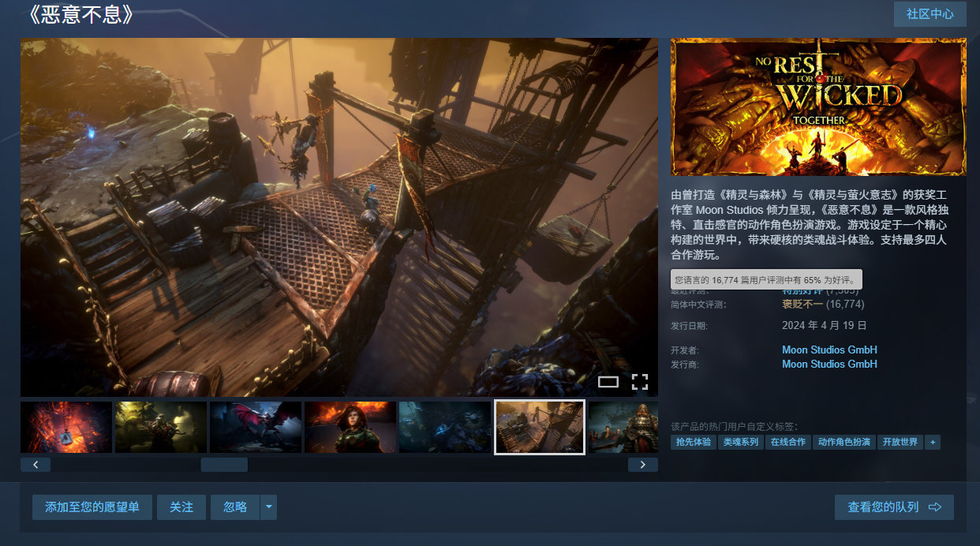Click the 忽略 ignore button
980x546 pixels.
click(x=235, y=507)
